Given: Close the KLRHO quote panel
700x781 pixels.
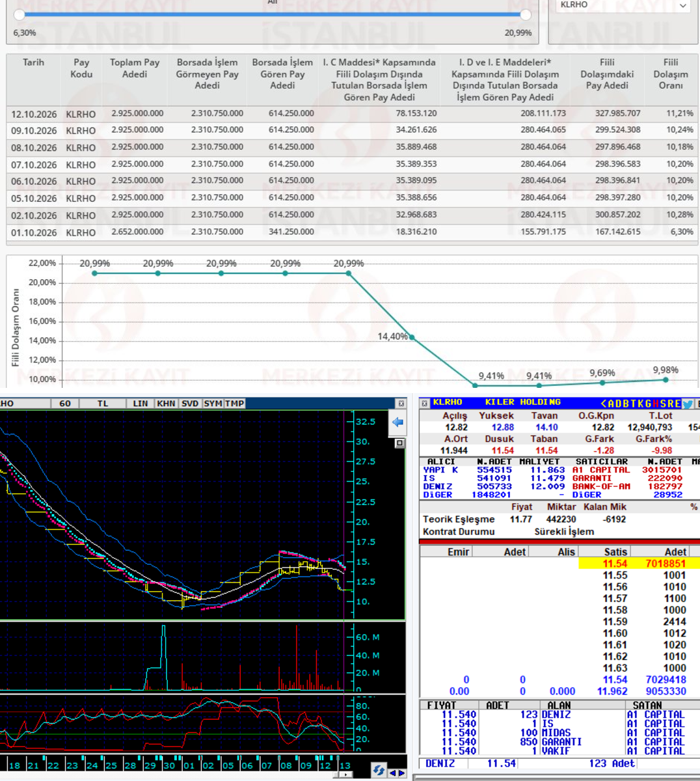Looking at the screenshot, I should (x=424, y=404).
